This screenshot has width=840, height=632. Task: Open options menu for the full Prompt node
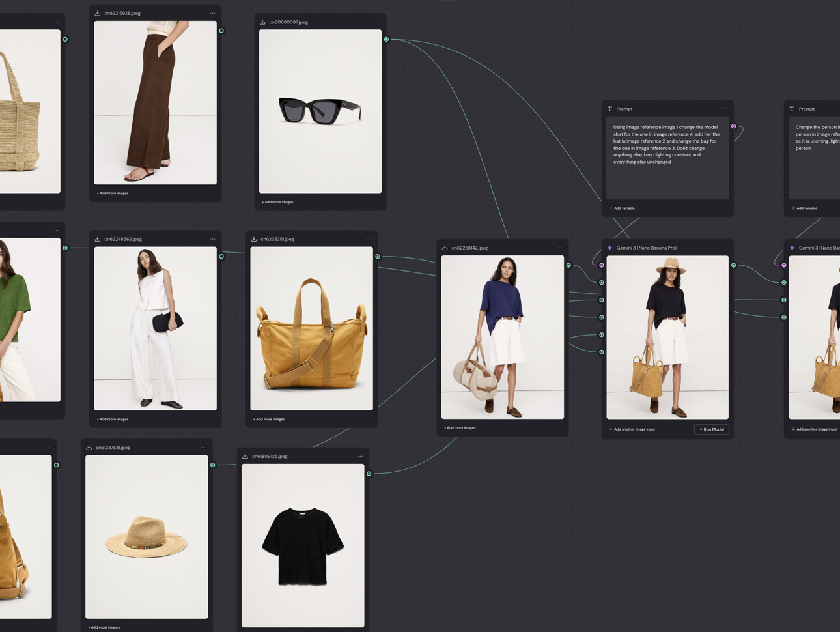pyautogui.click(x=725, y=109)
